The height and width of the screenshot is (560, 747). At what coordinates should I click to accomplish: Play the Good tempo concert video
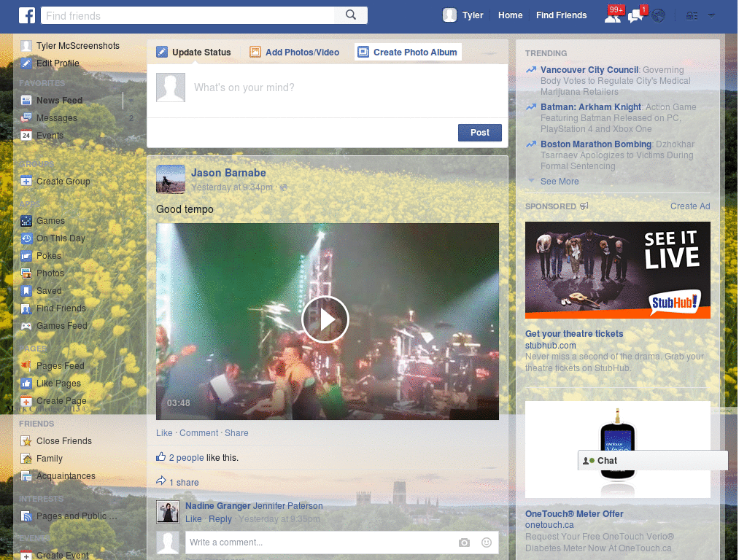[x=325, y=319]
